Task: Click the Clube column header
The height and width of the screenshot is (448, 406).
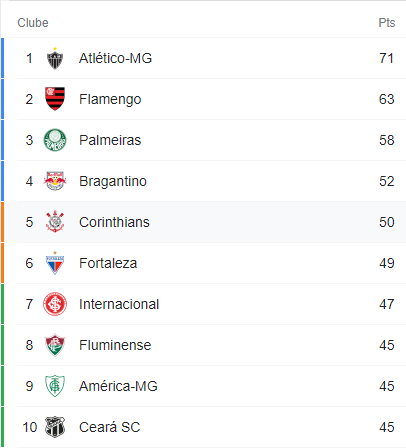Action: [33, 23]
